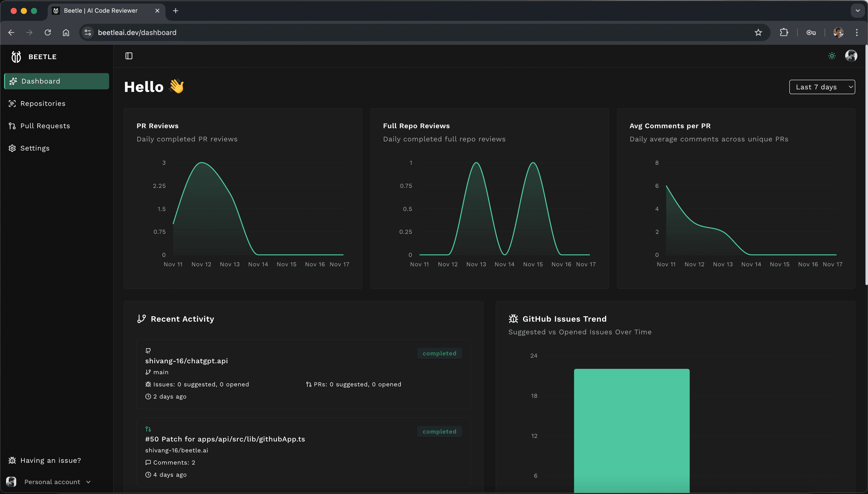Open the user avatar in app header
Viewport: 868px width, 494px height.
click(851, 56)
